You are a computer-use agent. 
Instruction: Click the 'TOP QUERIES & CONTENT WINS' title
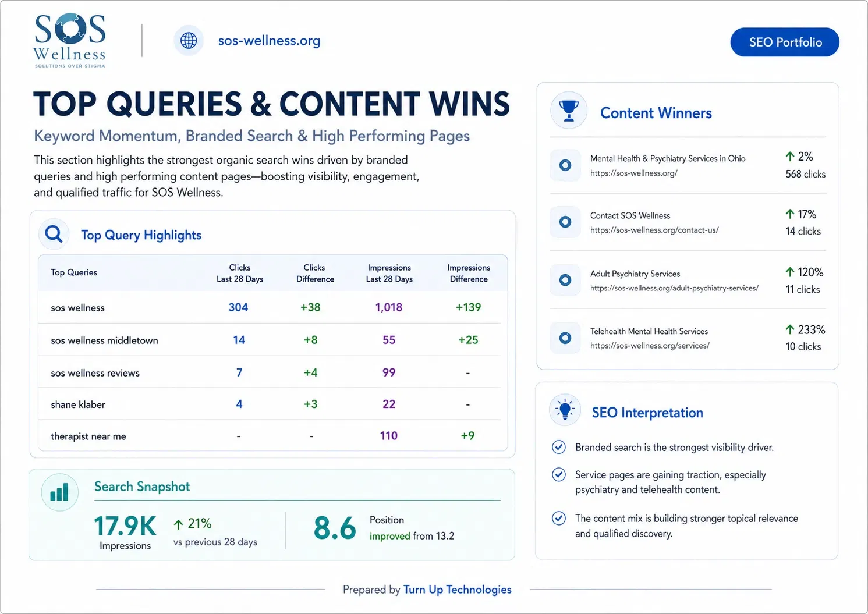pyautogui.click(x=271, y=104)
